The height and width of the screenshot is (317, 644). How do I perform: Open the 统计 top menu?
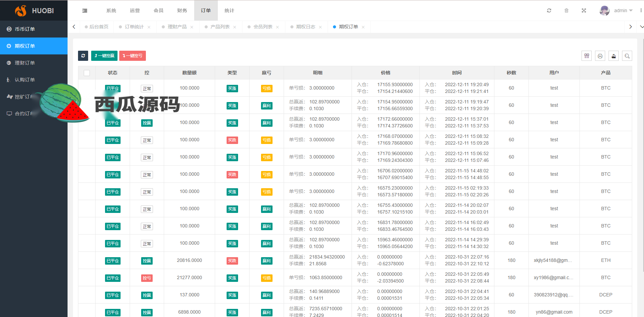point(229,10)
